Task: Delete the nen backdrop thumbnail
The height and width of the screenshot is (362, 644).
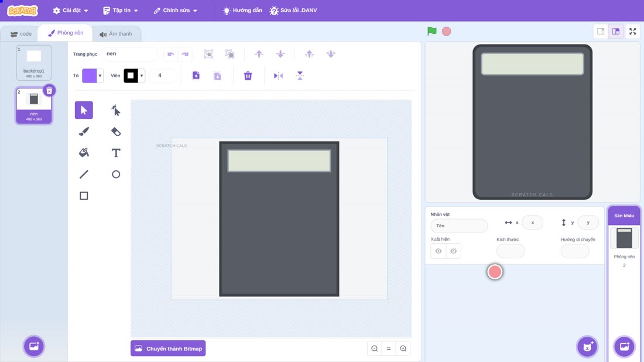Action: [49, 91]
